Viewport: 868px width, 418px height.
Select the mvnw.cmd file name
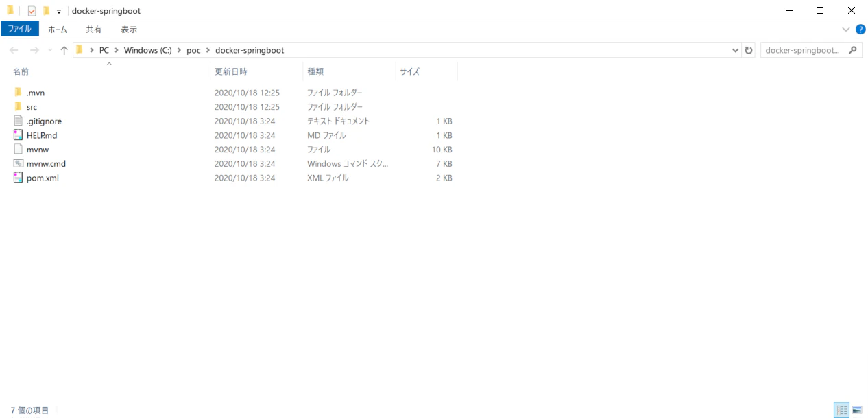[x=46, y=164]
